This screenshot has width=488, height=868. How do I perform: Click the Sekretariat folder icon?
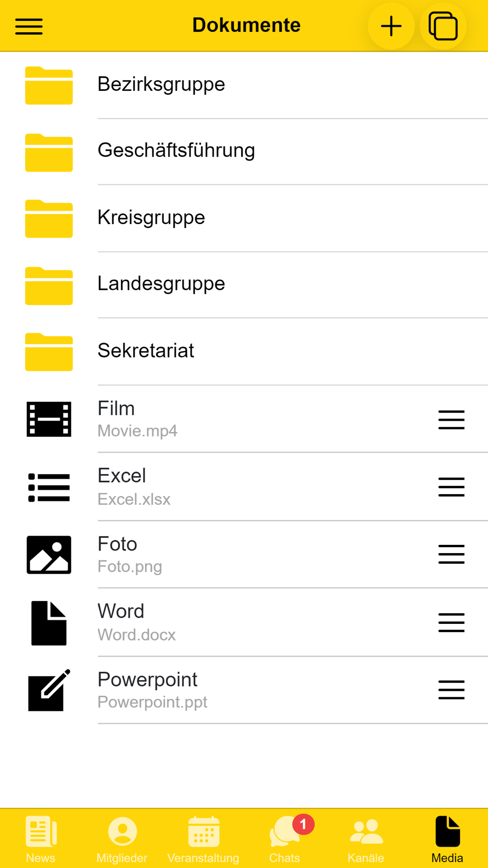(x=49, y=352)
